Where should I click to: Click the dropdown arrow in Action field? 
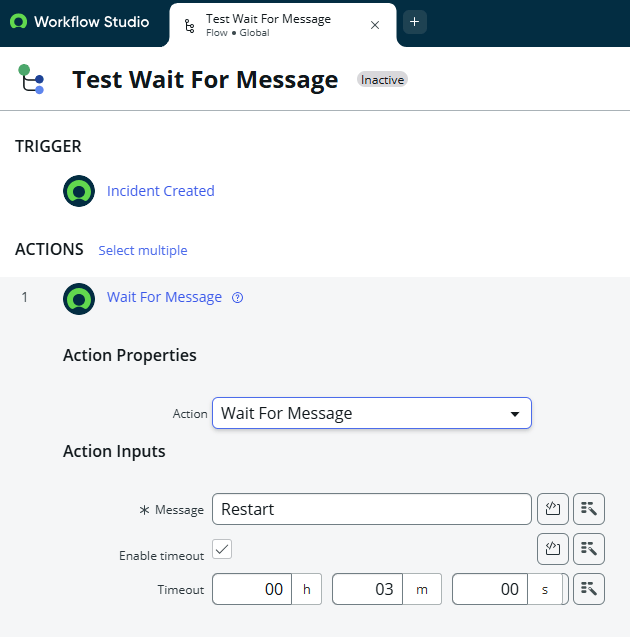(515, 414)
